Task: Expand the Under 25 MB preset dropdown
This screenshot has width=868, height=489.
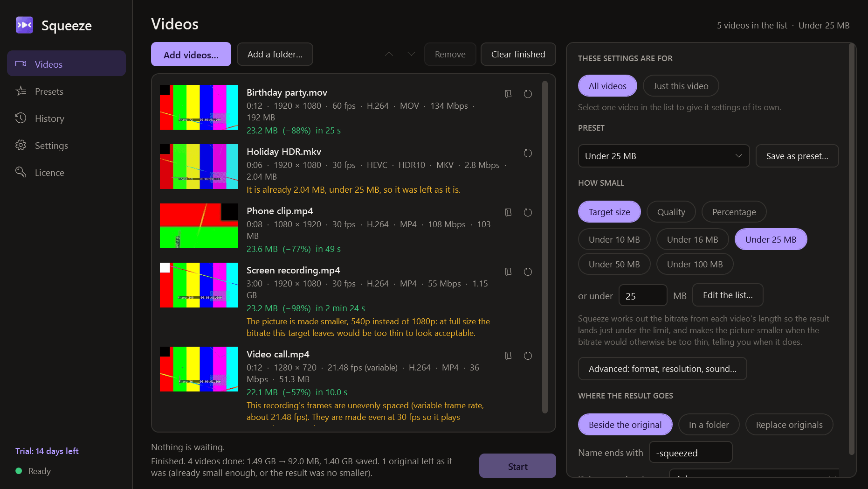Action: pyautogui.click(x=663, y=156)
